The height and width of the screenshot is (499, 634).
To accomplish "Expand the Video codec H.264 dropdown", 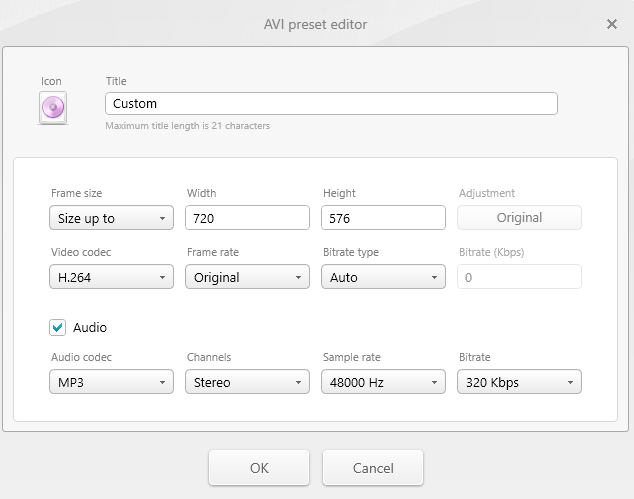I will click(x=111, y=277).
